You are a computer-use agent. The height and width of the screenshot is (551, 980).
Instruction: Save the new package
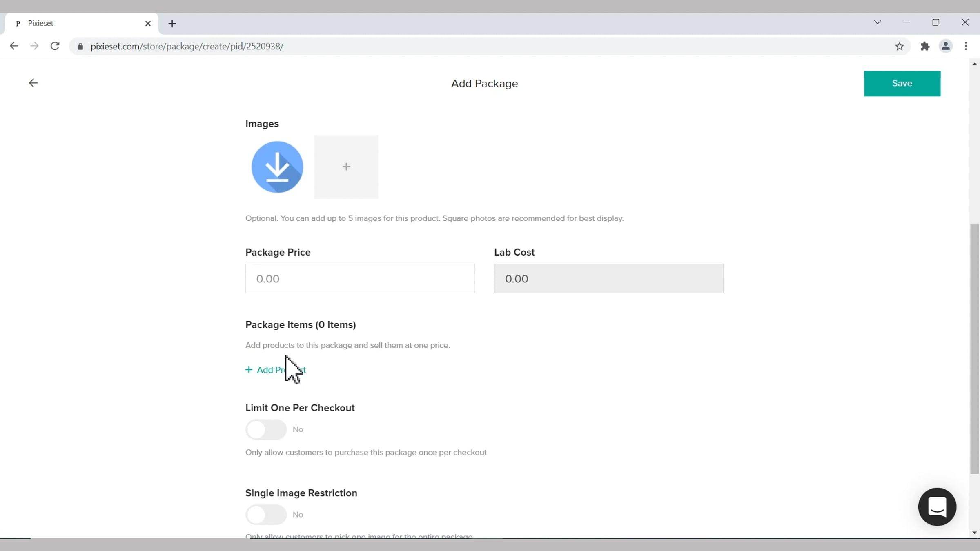click(902, 84)
